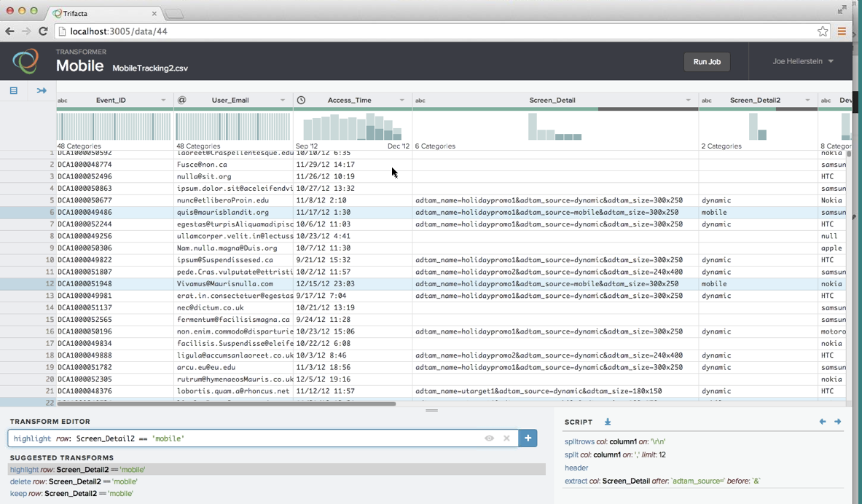
Task: Click the Run Job button
Action: click(x=707, y=62)
